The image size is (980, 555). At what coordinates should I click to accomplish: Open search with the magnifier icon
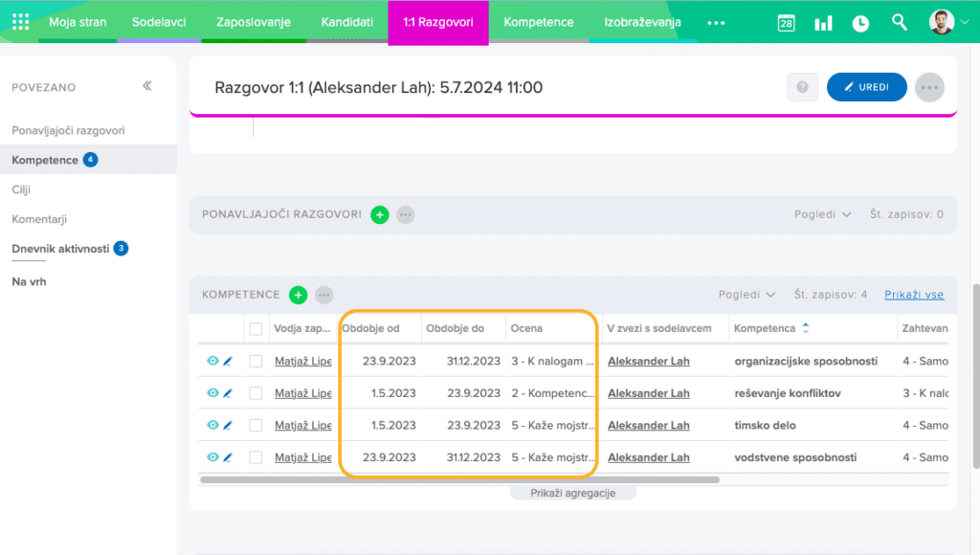click(899, 22)
